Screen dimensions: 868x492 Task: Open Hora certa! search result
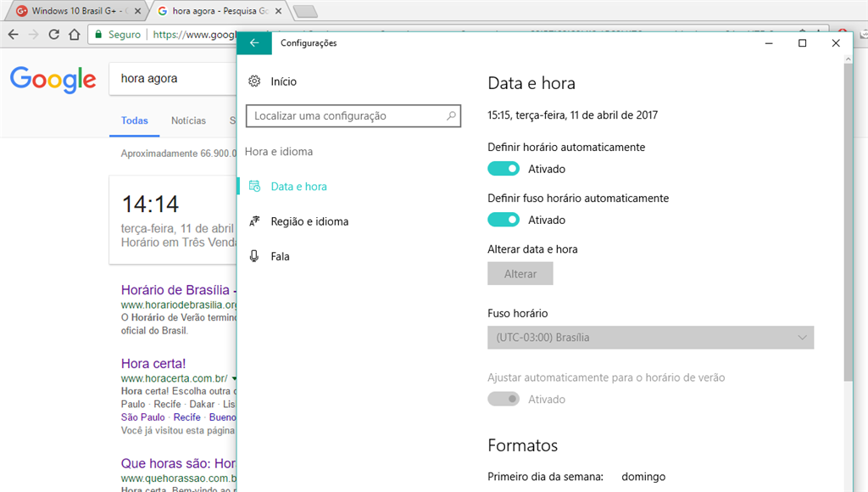pos(153,363)
